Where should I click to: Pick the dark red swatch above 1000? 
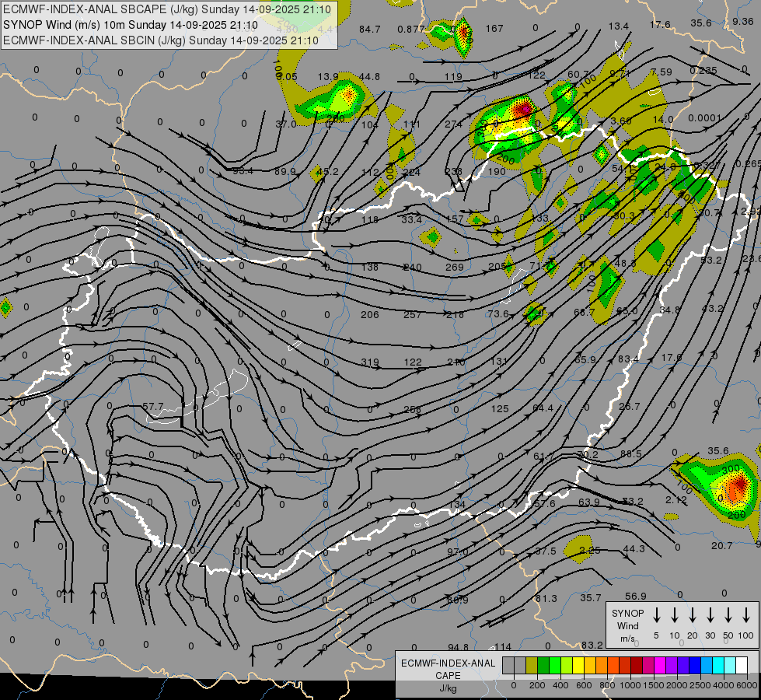[637, 666]
